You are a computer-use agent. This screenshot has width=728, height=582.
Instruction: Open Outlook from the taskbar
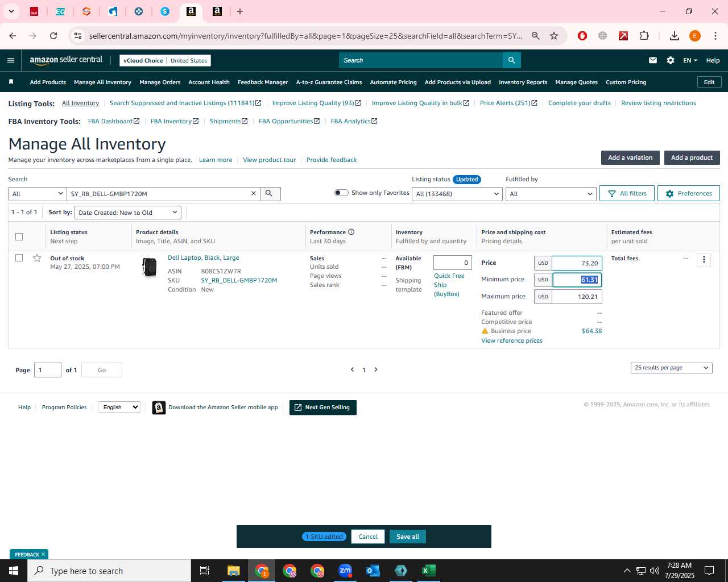[373, 571]
